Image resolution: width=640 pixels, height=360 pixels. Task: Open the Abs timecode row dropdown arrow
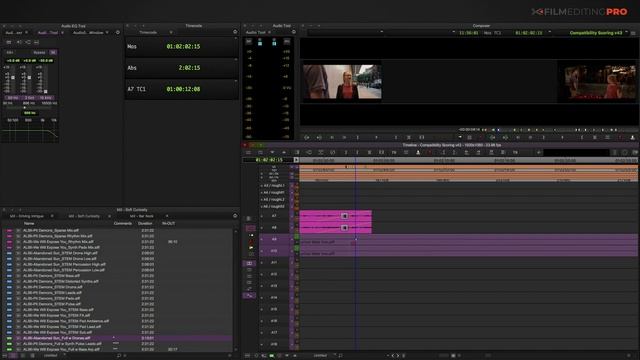click(x=236, y=60)
